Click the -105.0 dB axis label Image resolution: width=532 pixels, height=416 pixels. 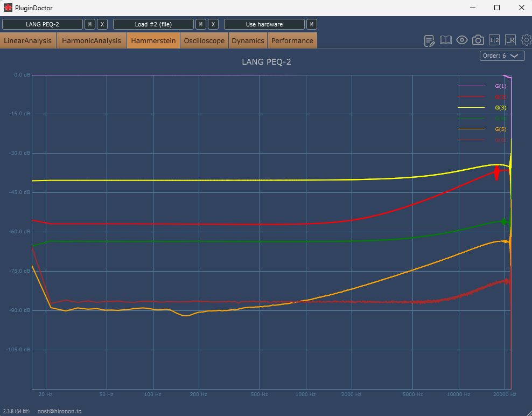point(19,349)
